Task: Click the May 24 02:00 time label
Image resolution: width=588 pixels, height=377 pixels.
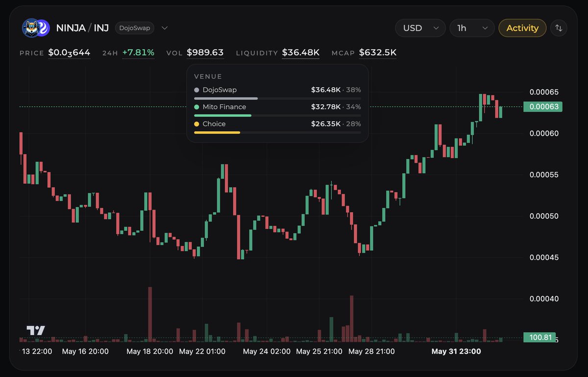Action: click(267, 352)
